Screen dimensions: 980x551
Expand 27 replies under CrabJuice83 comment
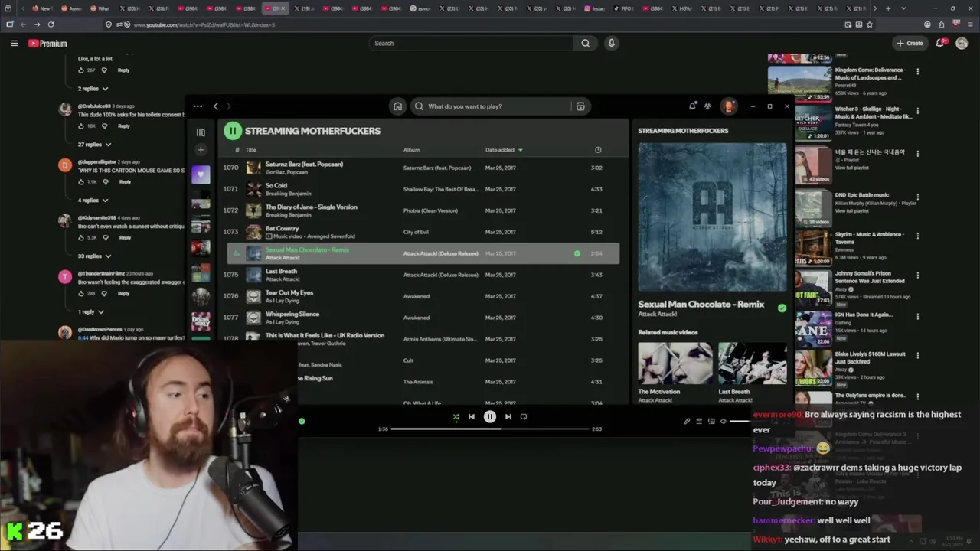point(95,145)
